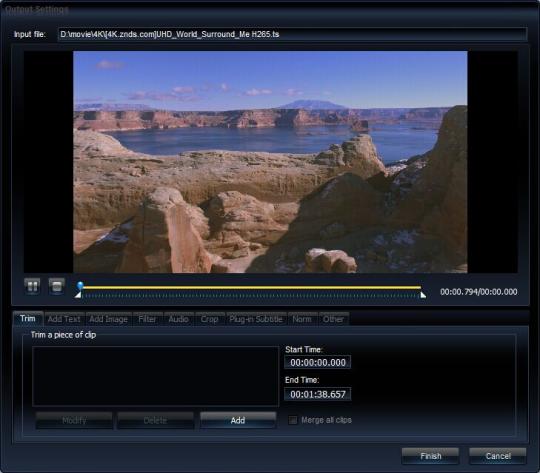Image resolution: width=540 pixels, height=473 pixels.
Task: Open the Plug-in Subtitle tab
Action: pos(256,319)
